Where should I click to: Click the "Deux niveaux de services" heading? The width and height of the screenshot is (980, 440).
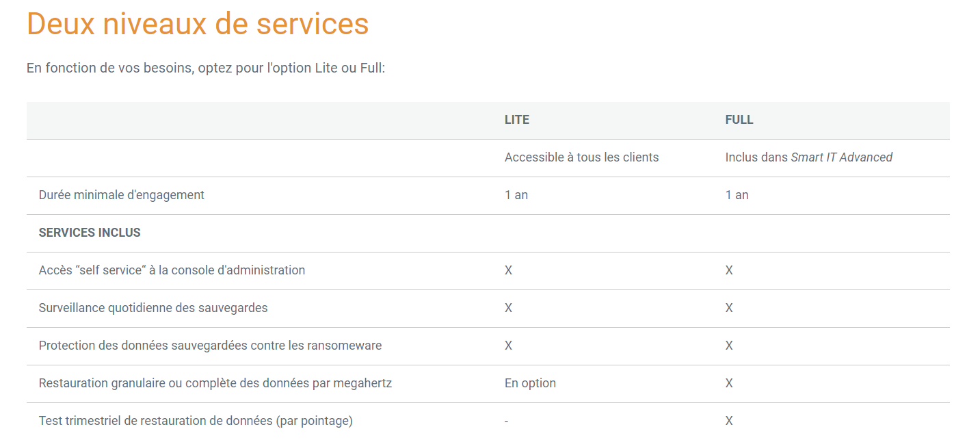tap(198, 24)
